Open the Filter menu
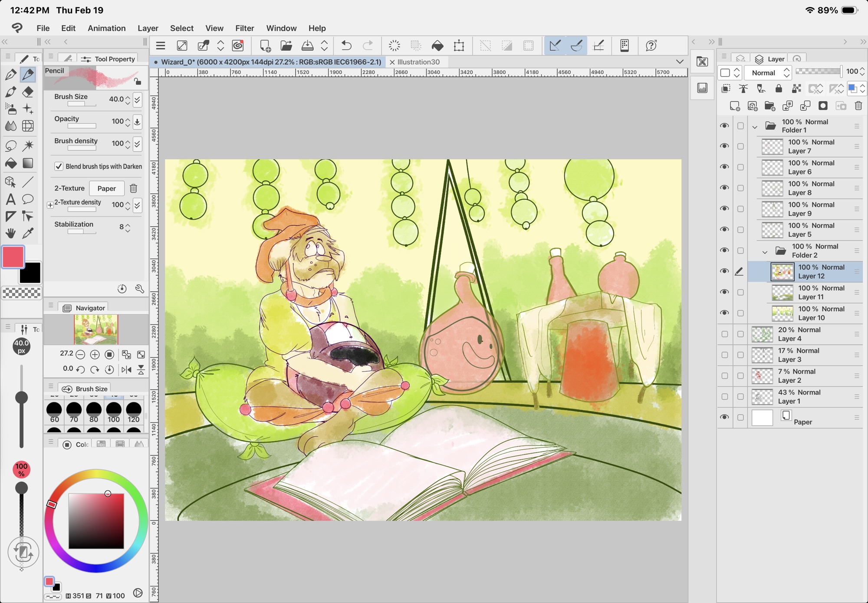868x603 pixels. tap(244, 28)
